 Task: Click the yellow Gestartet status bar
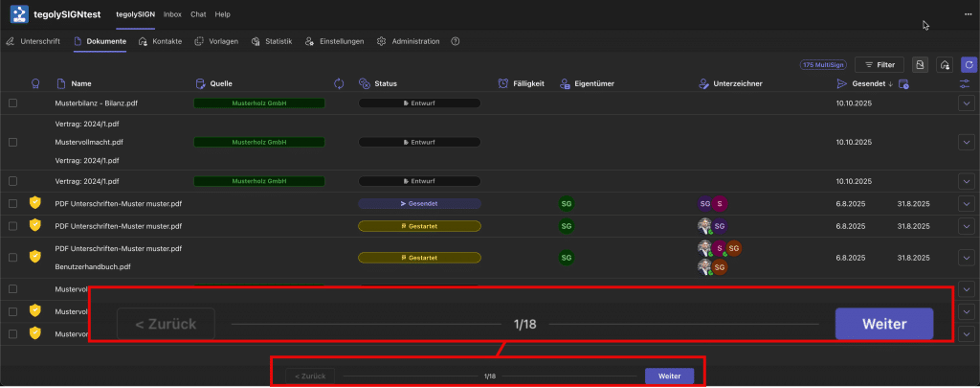pyautogui.click(x=419, y=225)
